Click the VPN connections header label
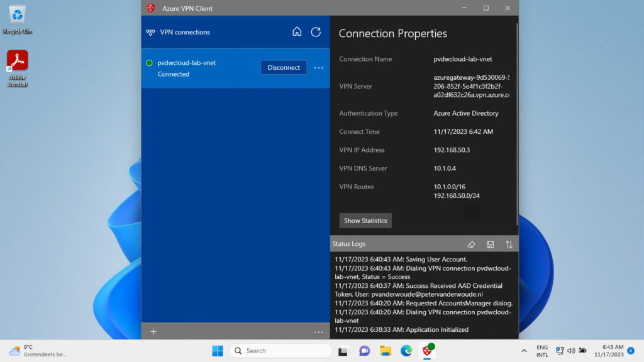This screenshot has width=644, height=362. coord(185,32)
